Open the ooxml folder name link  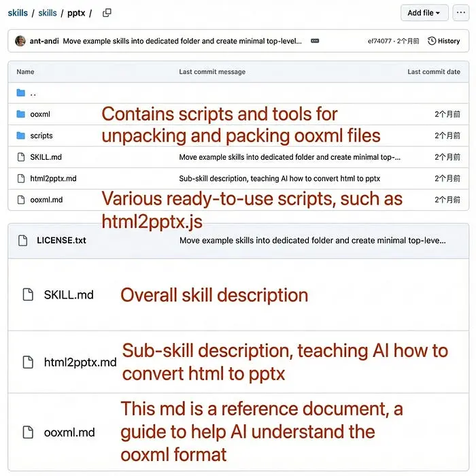click(x=41, y=115)
